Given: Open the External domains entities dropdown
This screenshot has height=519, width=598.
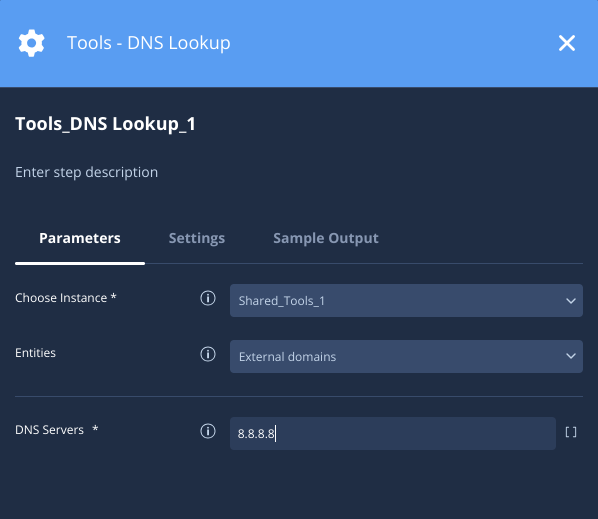Looking at the screenshot, I should (x=406, y=357).
